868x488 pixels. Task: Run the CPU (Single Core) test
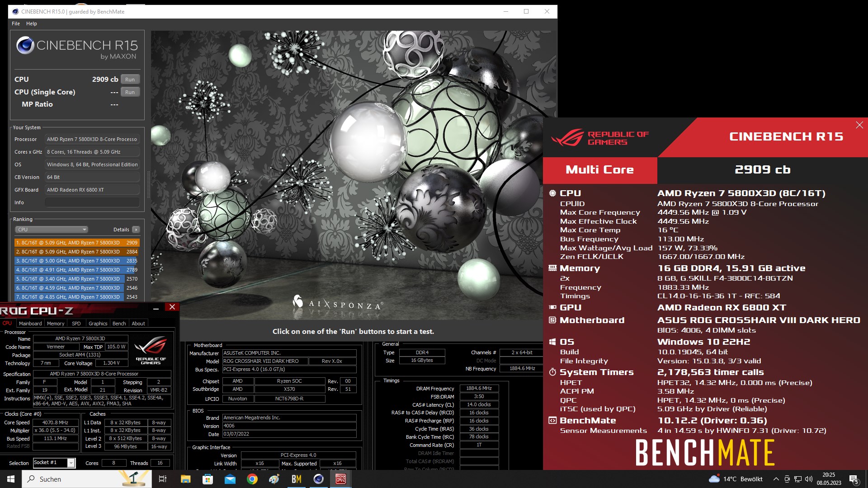(x=130, y=92)
